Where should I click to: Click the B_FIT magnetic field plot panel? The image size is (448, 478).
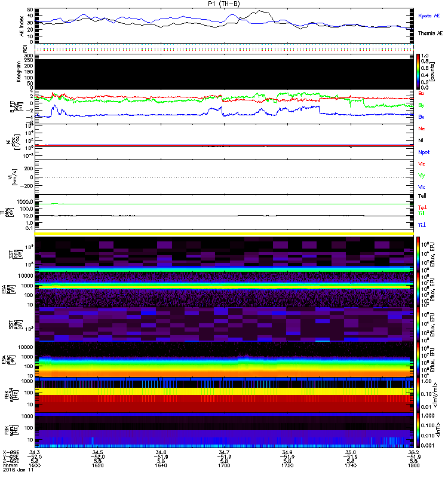click(224, 107)
